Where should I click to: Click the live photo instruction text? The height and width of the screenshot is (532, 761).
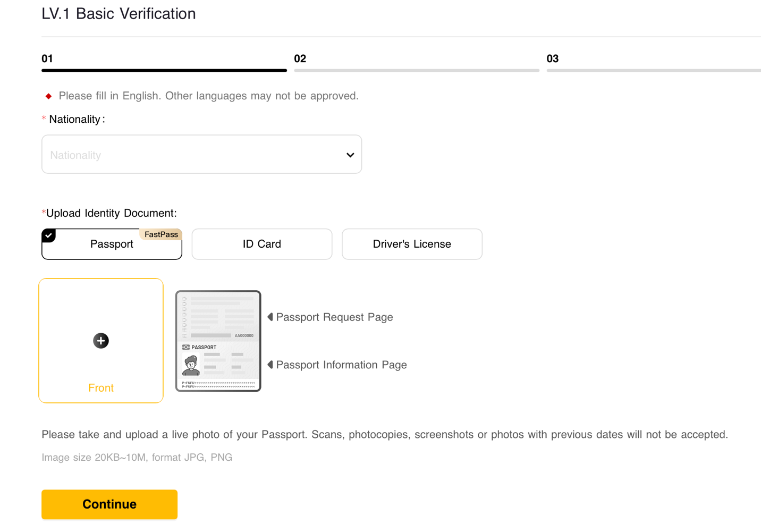tap(385, 435)
